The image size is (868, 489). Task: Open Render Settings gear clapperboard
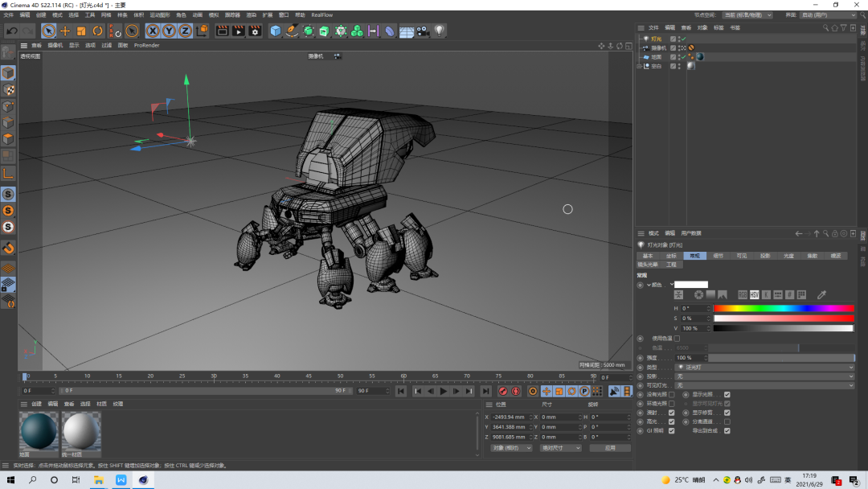(x=255, y=31)
